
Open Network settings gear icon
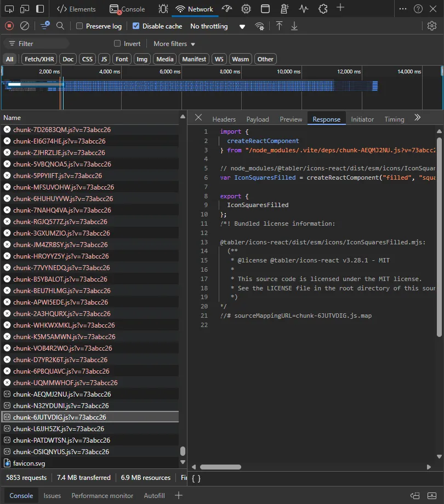pyautogui.click(x=432, y=26)
